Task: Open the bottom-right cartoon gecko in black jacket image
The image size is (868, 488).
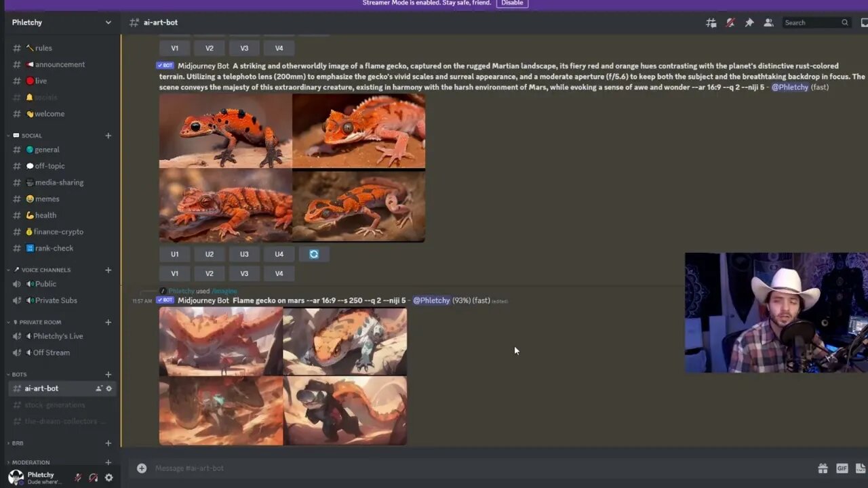Action: click(x=345, y=411)
